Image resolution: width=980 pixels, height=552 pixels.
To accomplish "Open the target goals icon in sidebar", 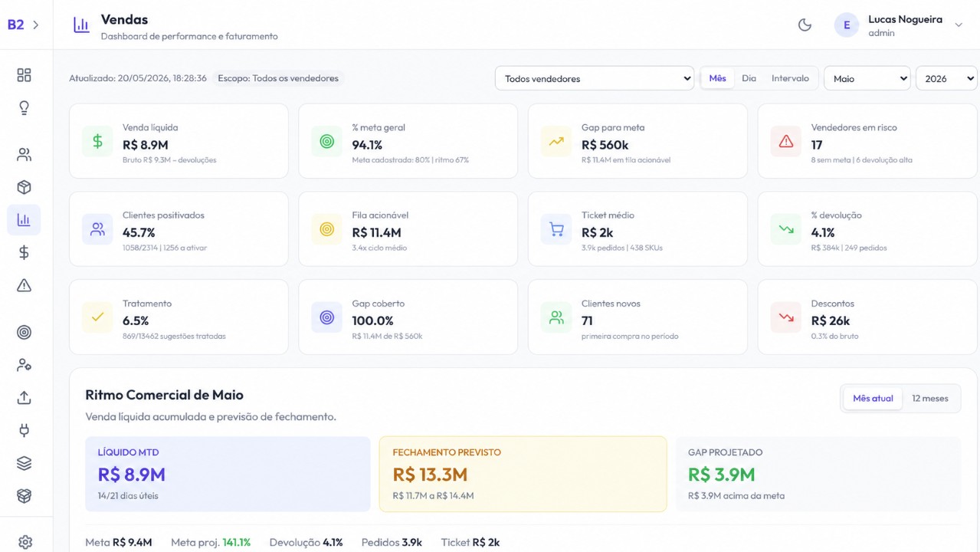I will point(24,333).
